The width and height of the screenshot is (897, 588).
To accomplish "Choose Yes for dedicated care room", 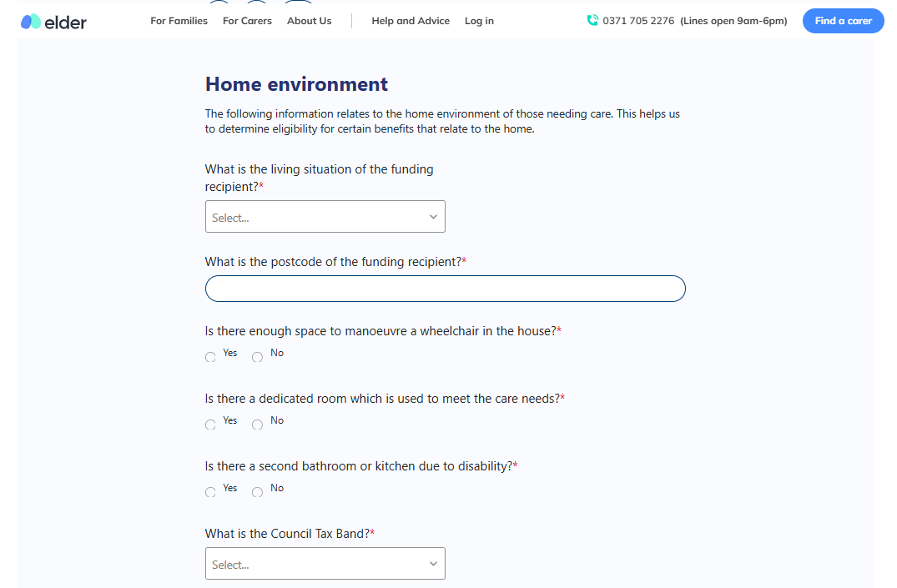I will 210,425.
